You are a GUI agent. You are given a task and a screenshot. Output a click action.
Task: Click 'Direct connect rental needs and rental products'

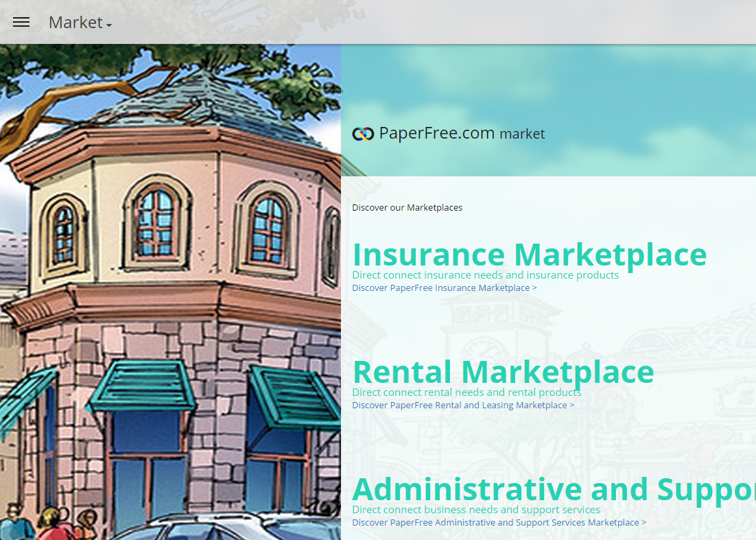466,392
